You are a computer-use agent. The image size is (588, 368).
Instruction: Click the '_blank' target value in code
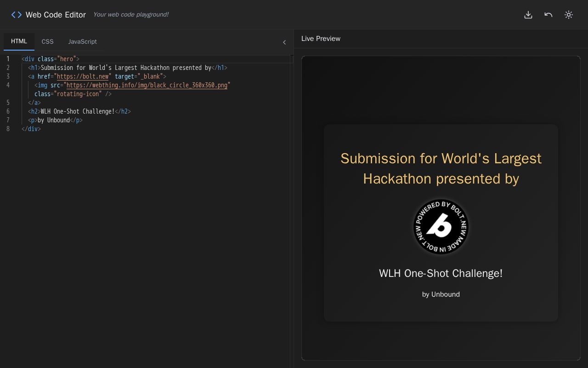point(150,76)
